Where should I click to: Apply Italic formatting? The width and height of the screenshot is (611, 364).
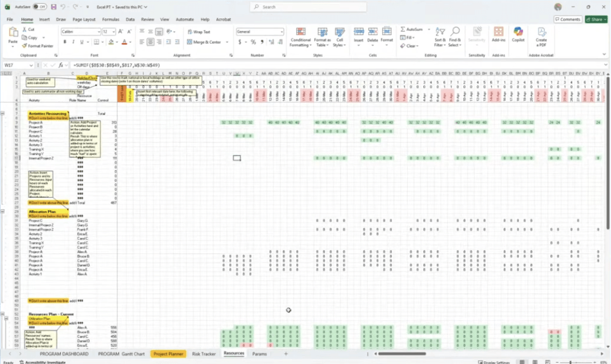coord(73,42)
